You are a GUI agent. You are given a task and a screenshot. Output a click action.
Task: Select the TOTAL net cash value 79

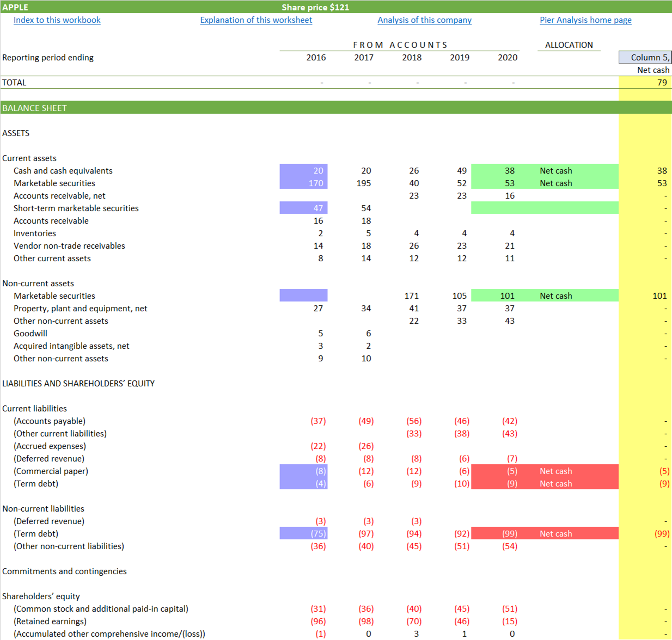662,83
